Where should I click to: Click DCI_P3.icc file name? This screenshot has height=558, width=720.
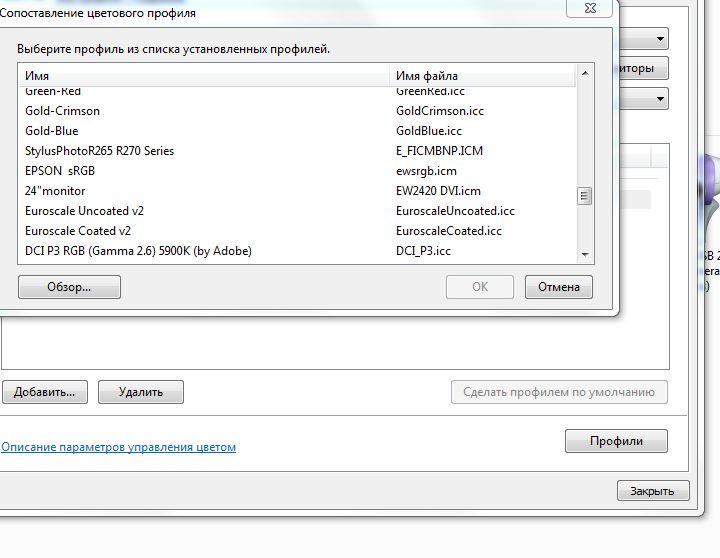tap(423, 251)
